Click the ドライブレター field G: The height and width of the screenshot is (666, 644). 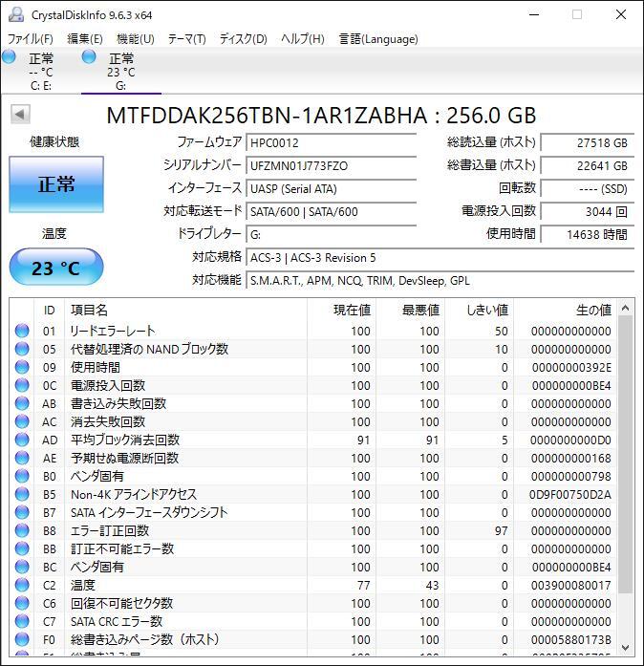click(331, 234)
